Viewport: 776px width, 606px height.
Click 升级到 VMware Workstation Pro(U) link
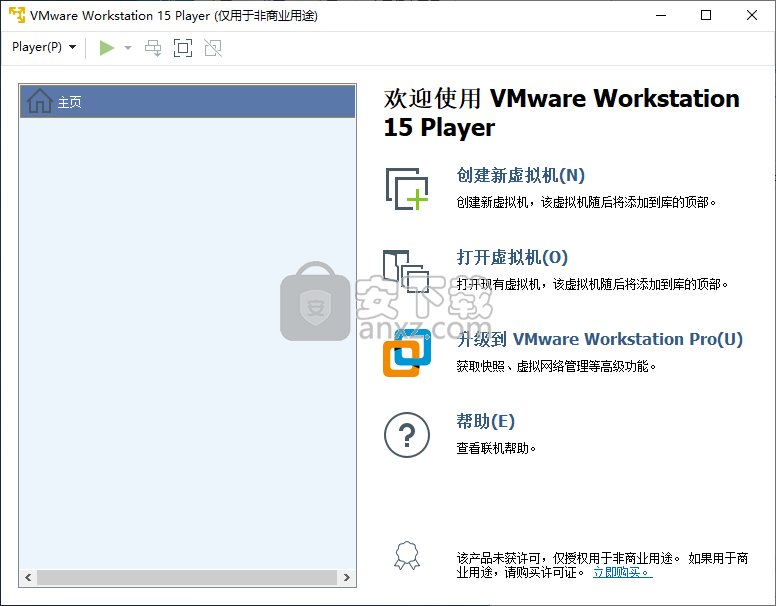[x=599, y=340]
